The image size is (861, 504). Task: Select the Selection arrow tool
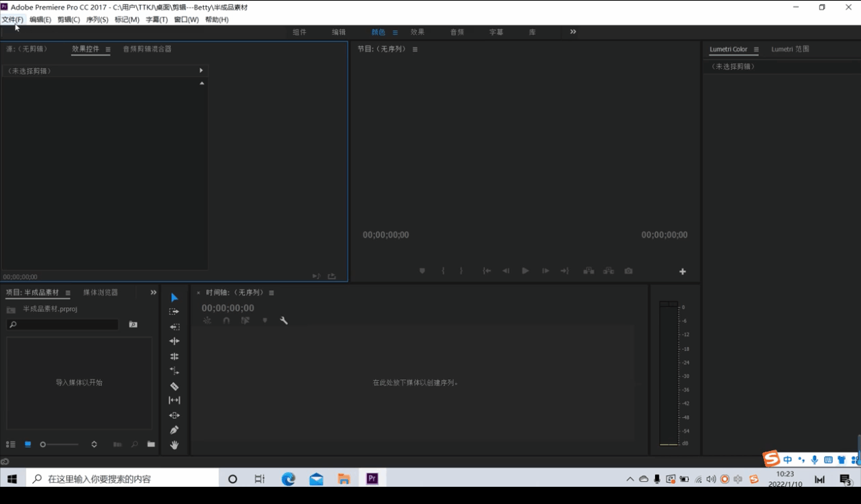pos(174,297)
